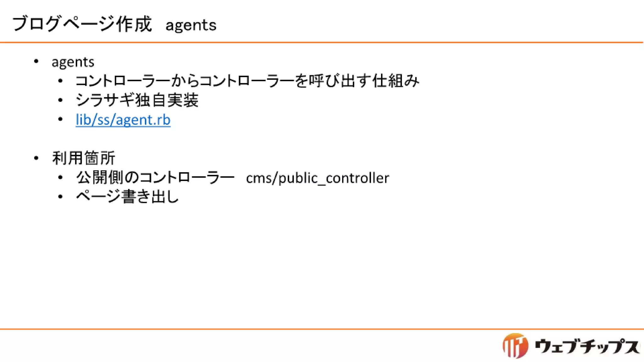Click the シラサギ独自実装 bullet text
Screen dimensions: 644x362
coord(137,100)
